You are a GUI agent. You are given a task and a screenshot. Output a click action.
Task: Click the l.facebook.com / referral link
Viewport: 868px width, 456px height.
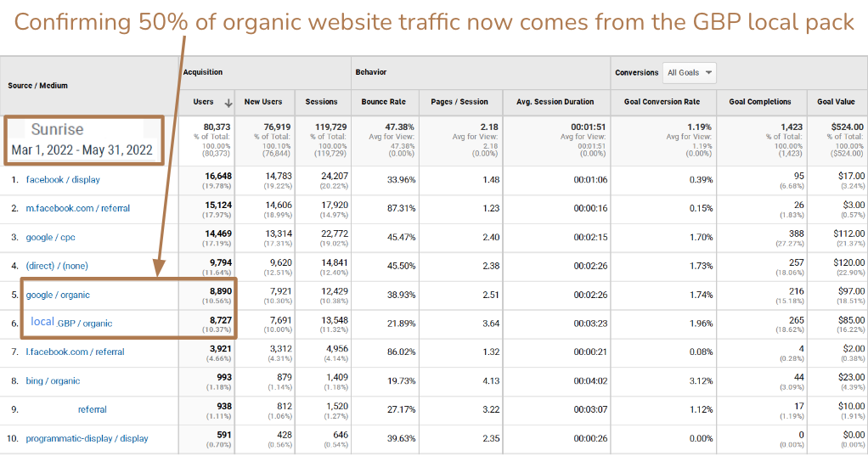point(75,352)
